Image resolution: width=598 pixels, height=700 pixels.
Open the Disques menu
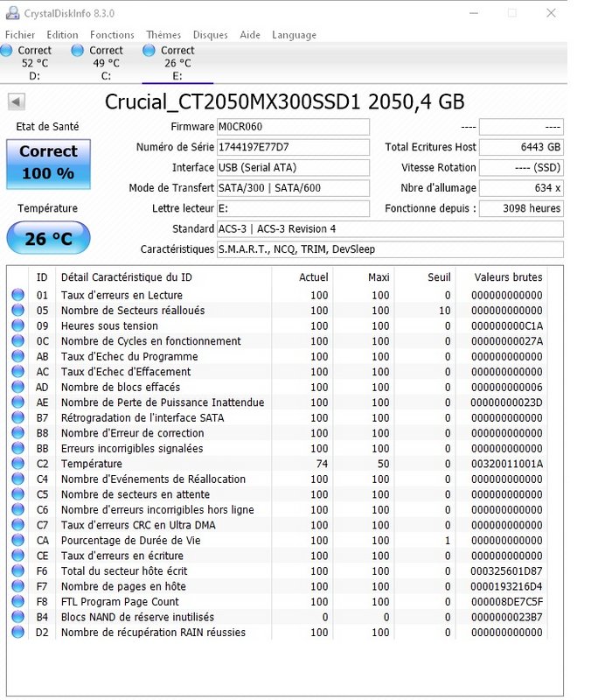coord(211,35)
